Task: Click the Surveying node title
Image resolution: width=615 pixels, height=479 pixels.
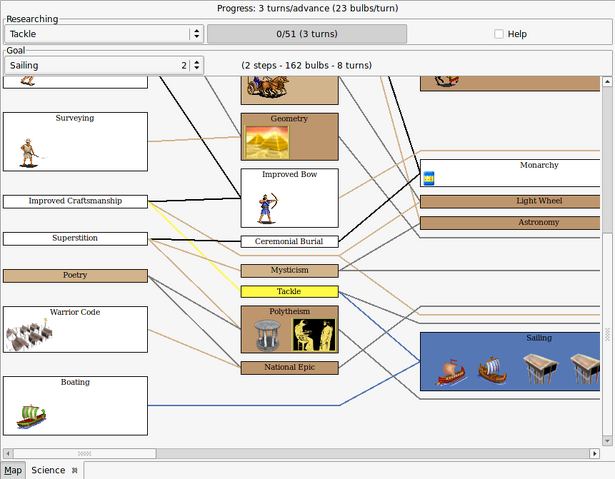Action: click(75, 118)
